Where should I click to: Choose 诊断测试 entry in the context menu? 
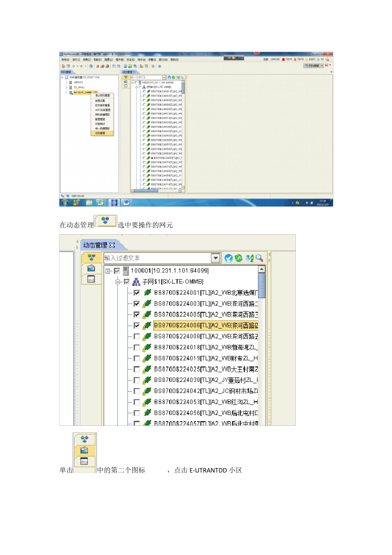point(100,124)
